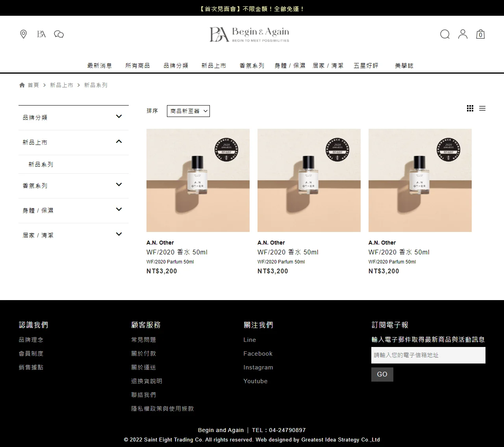
Task: Open search with the magnifier icon
Action: (445, 34)
